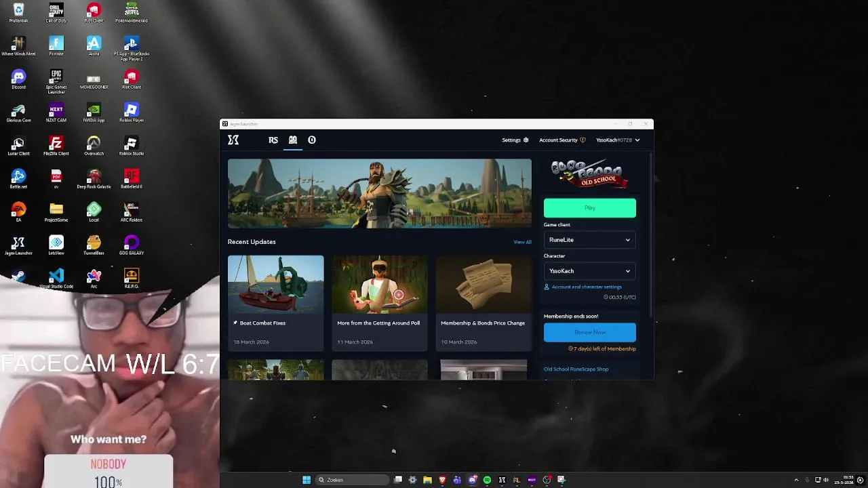The image size is (868, 488).
Task: Select the Old School RuneScape game tab
Action: point(293,140)
